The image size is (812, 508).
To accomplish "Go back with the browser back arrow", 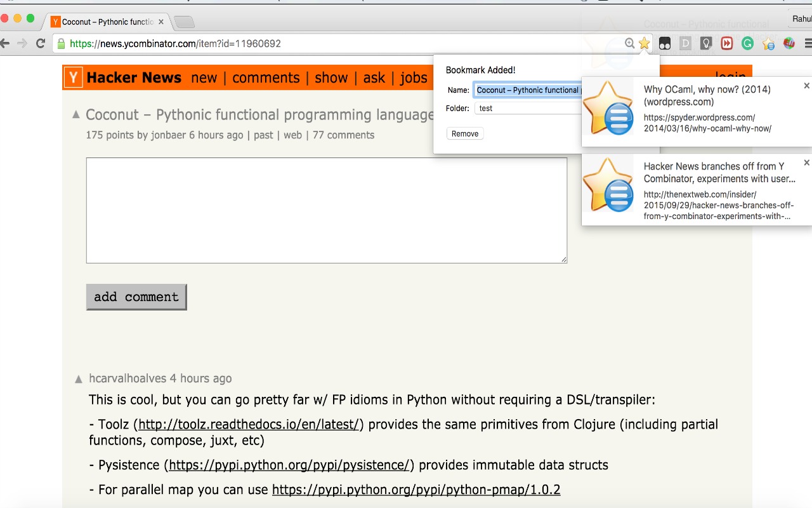I will [4, 43].
